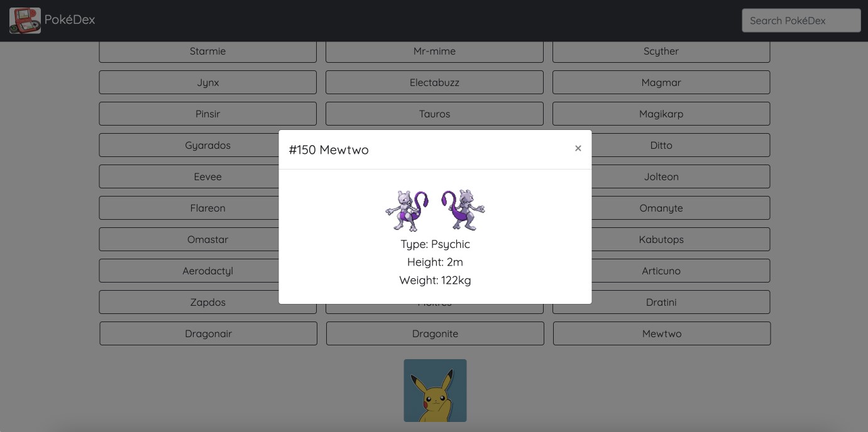Image resolution: width=868 pixels, height=432 pixels.
Task: Click the PokéDex brand text link
Action: 70,20
